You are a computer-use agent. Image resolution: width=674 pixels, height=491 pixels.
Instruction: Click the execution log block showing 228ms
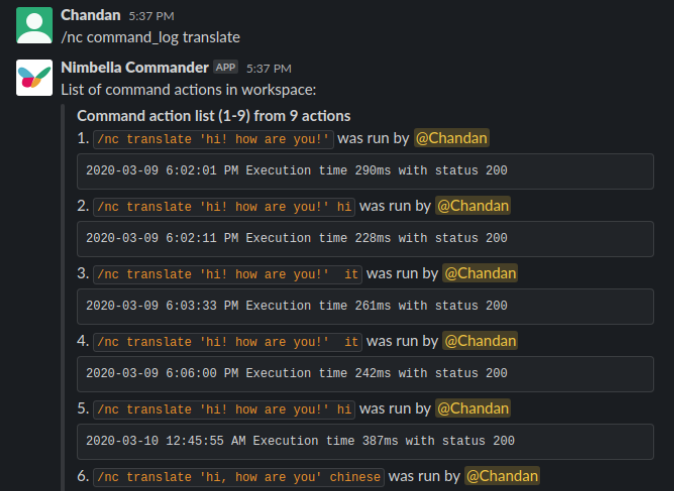click(365, 239)
